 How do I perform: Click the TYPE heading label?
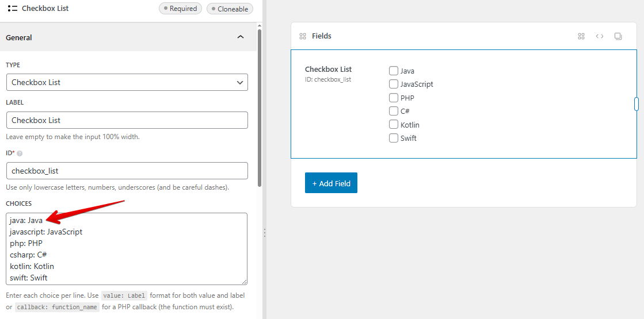click(13, 65)
